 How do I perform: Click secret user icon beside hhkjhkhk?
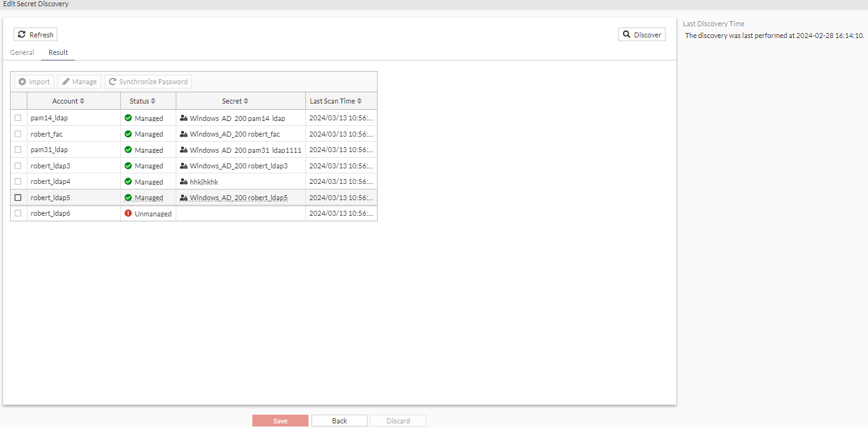click(184, 181)
